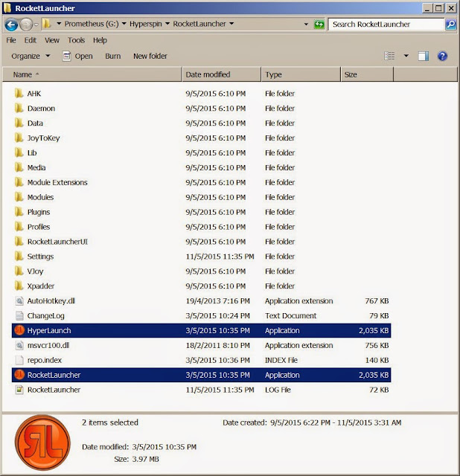Click the RocketLauncher application icon in list
The image size is (460, 476).
[x=19, y=375]
